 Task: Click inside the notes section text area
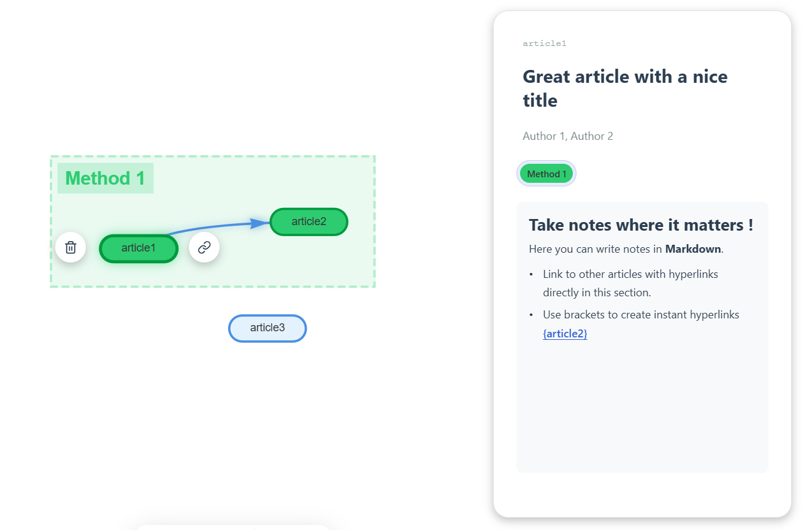(641, 399)
